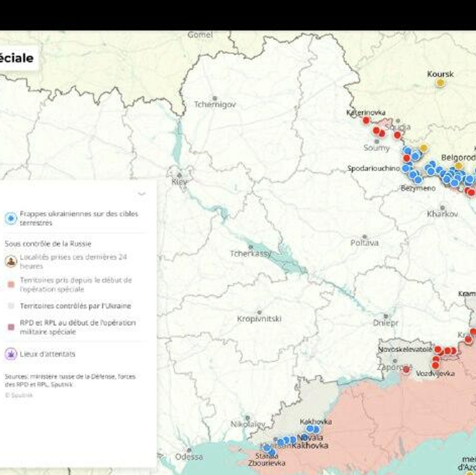The image size is (476, 475).
Task: Click the red marker near Novoskelevatoïe
Action: point(438,349)
